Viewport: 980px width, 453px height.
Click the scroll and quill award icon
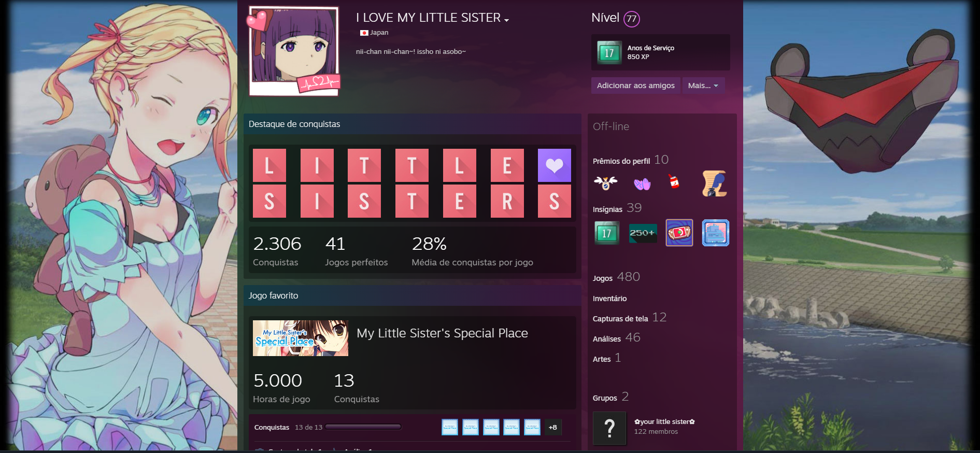tap(714, 183)
